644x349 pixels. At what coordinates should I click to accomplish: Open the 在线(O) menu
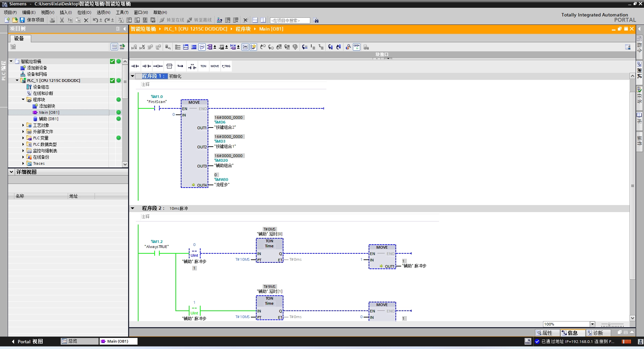pyautogui.click(x=84, y=12)
